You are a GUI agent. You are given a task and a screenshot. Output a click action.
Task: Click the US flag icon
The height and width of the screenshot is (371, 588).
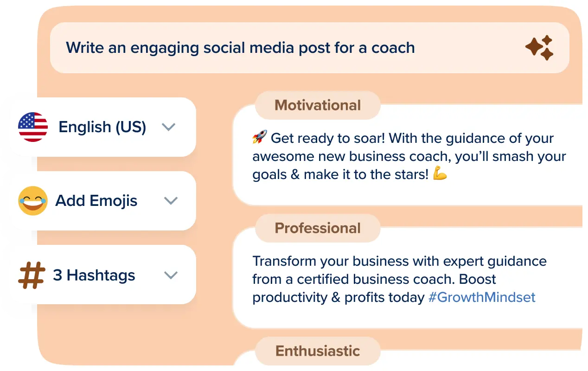(x=33, y=127)
